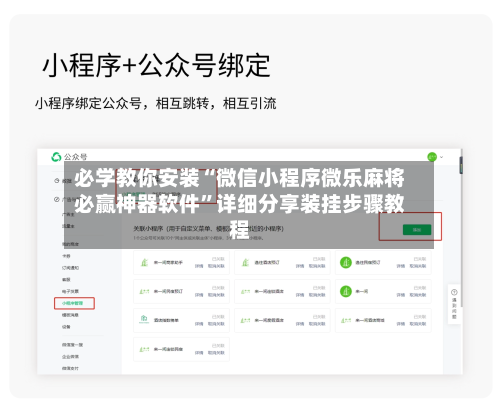Click 取消关联 in the 来一间 card
Image resolution: width=500 pixels, height=411 pixels.
pyautogui.click(x=418, y=295)
